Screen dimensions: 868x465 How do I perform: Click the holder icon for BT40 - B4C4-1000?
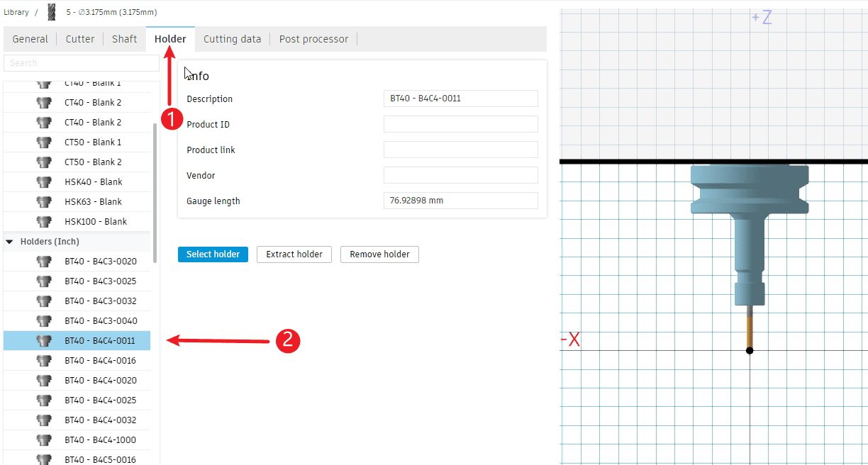point(44,440)
